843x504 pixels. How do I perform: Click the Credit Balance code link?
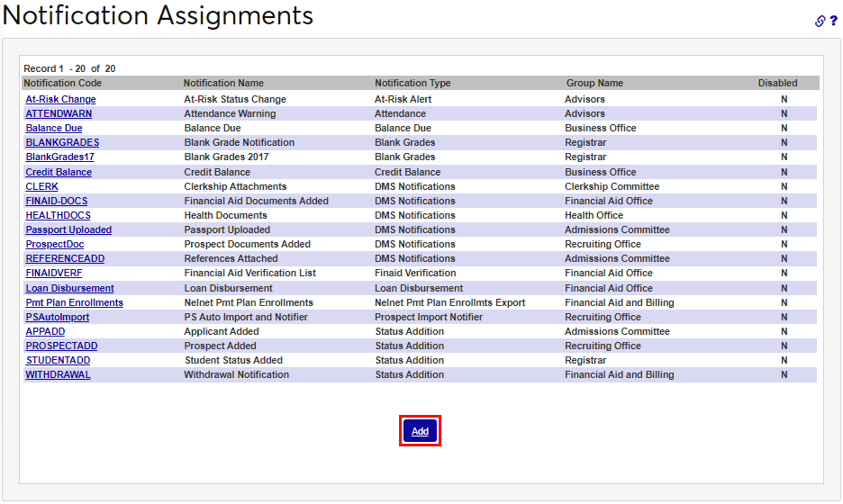[59, 173]
